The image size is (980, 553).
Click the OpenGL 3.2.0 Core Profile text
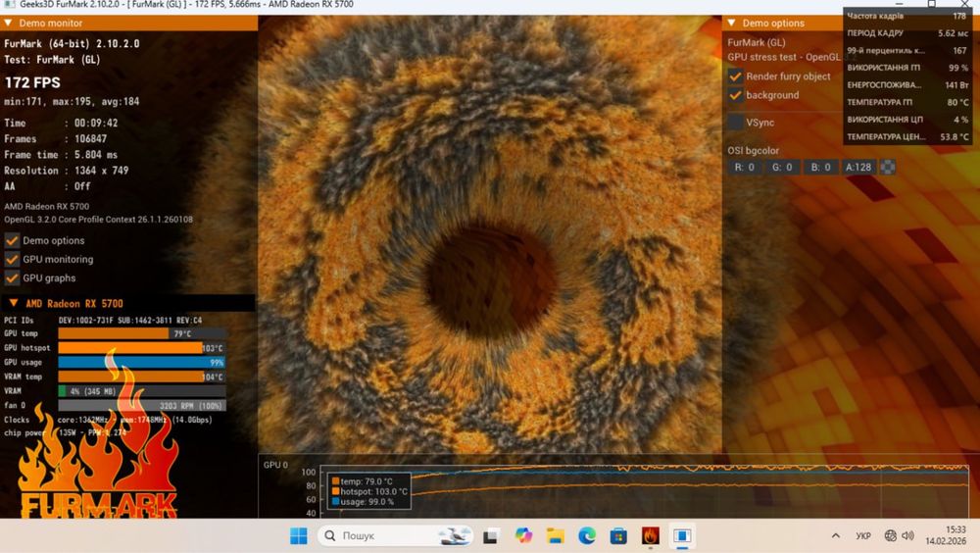99,220
